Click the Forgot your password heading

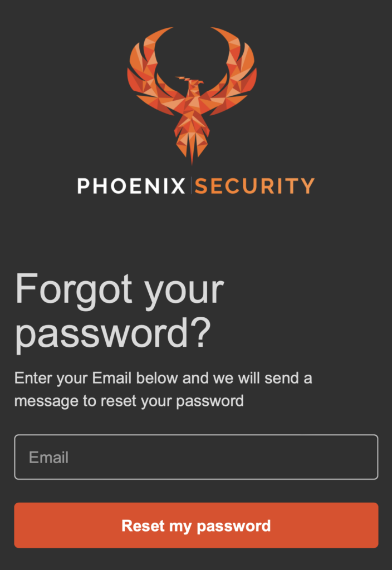coord(119,312)
